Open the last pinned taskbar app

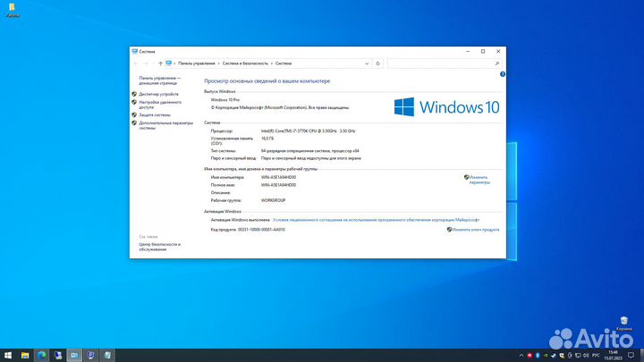[x=107, y=356]
